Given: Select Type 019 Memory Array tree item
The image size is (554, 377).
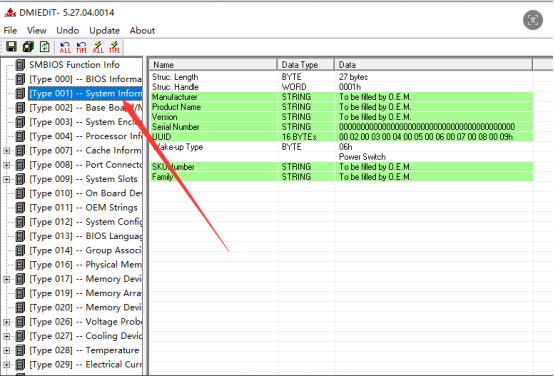Looking at the screenshot, I should [x=85, y=293].
